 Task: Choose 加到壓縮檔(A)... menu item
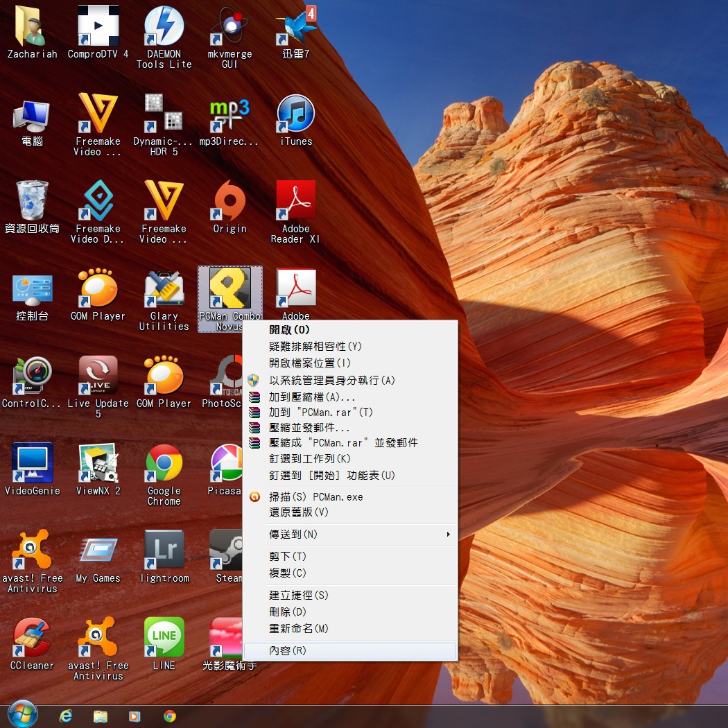click(350, 397)
